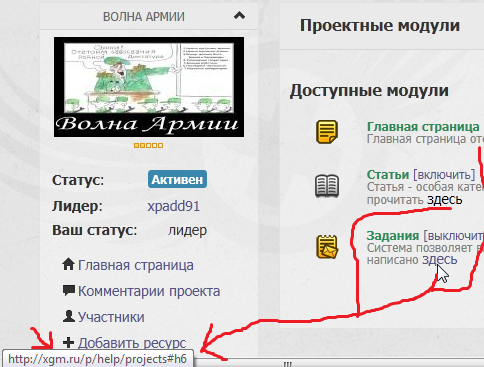Click the speech bubble comments icon
The height and width of the screenshot is (367, 484).
point(69,290)
